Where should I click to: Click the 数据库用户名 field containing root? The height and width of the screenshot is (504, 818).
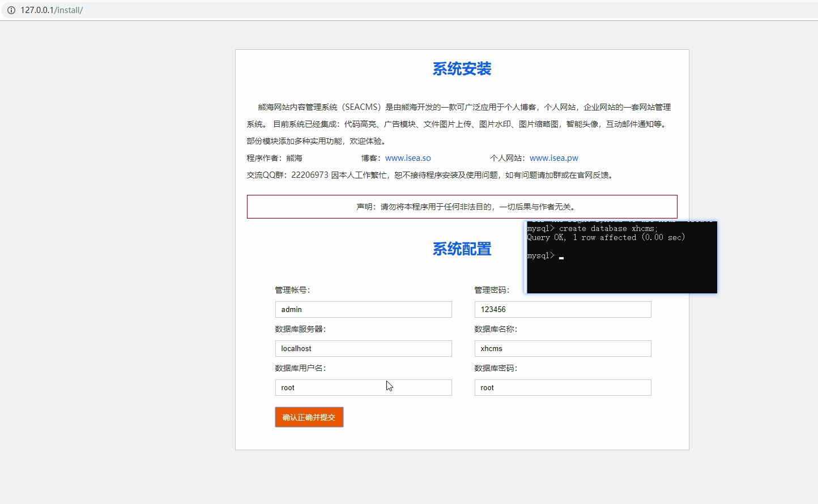(x=364, y=387)
